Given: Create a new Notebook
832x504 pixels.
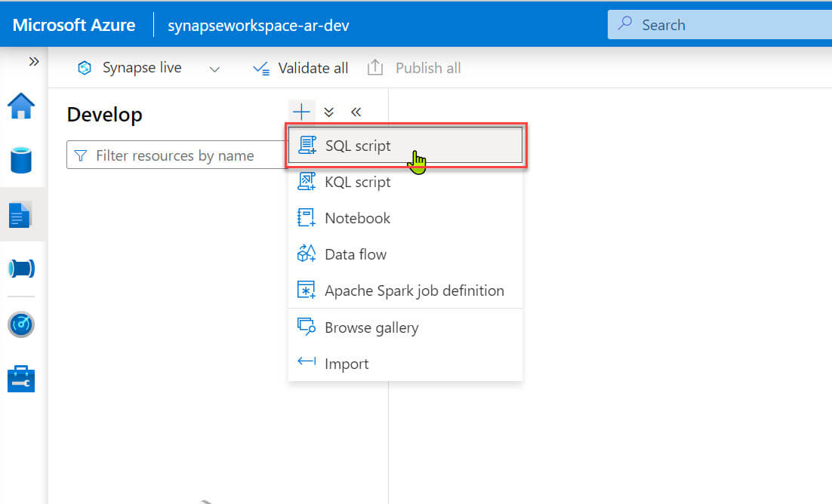Looking at the screenshot, I should pyautogui.click(x=357, y=218).
